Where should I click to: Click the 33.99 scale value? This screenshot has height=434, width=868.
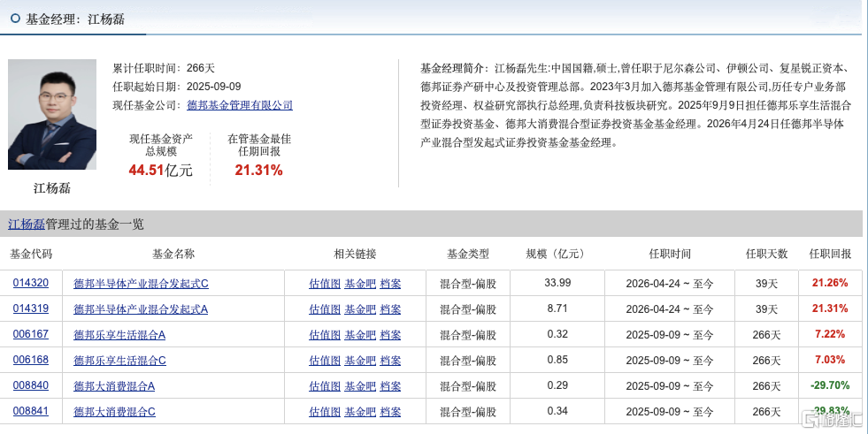tap(557, 283)
